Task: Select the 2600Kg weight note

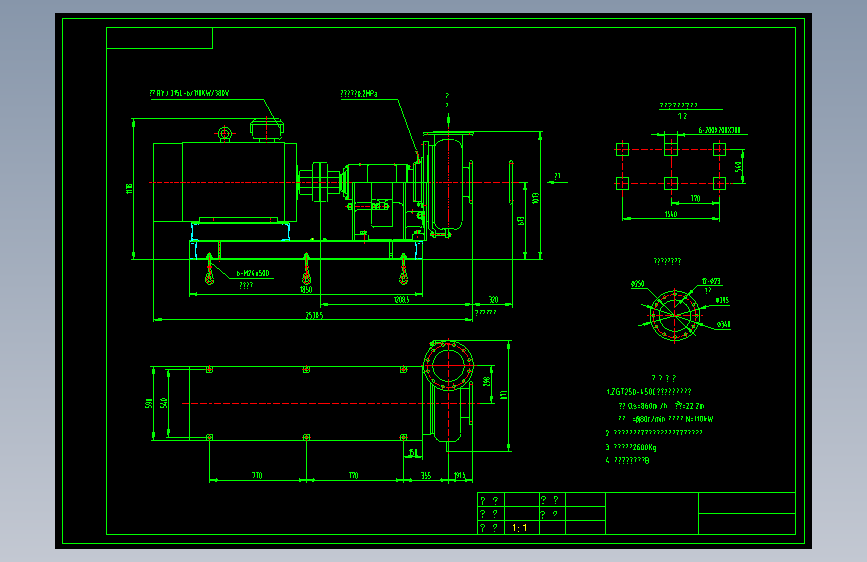Action: point(631,447)
